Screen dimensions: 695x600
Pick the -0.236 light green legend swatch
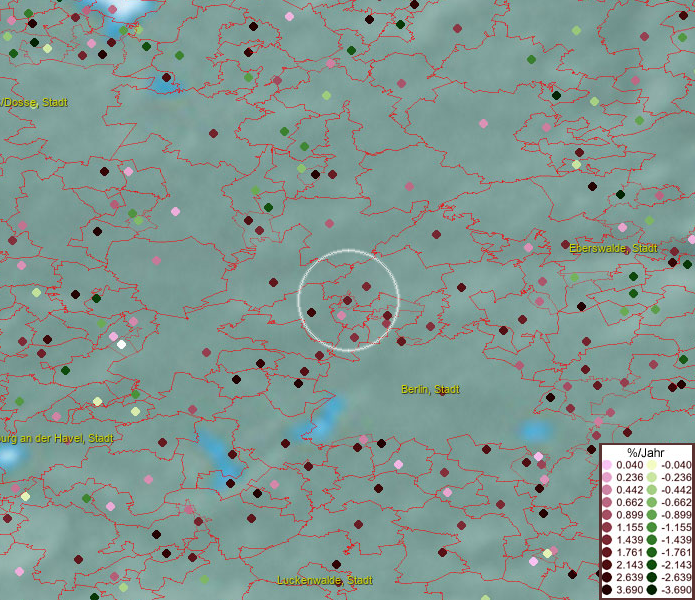[652, 477]
